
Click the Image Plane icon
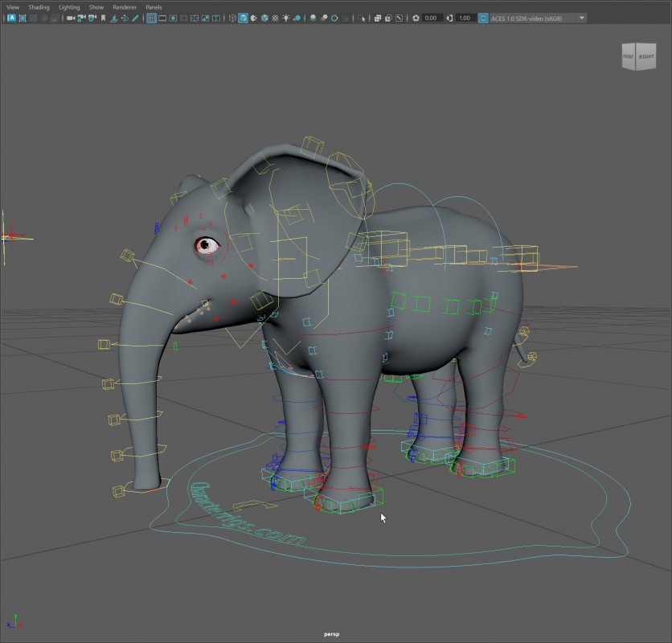click(x=114, y=18)
